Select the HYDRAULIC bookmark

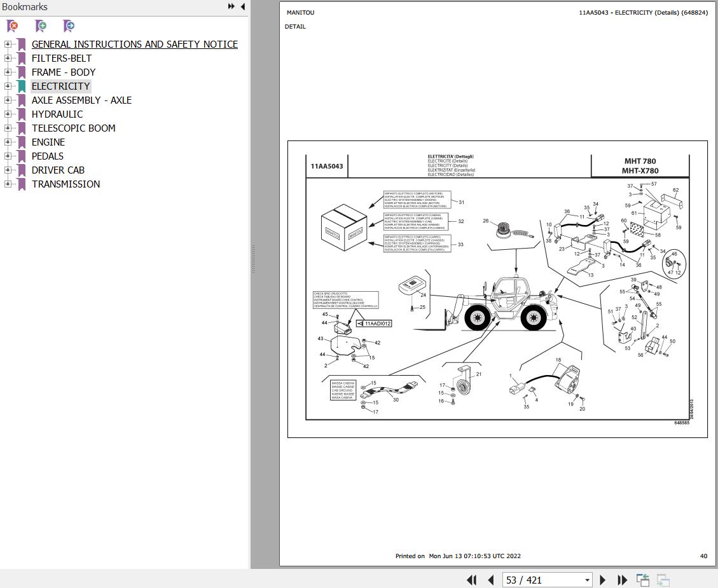click(x=57, y=114)
